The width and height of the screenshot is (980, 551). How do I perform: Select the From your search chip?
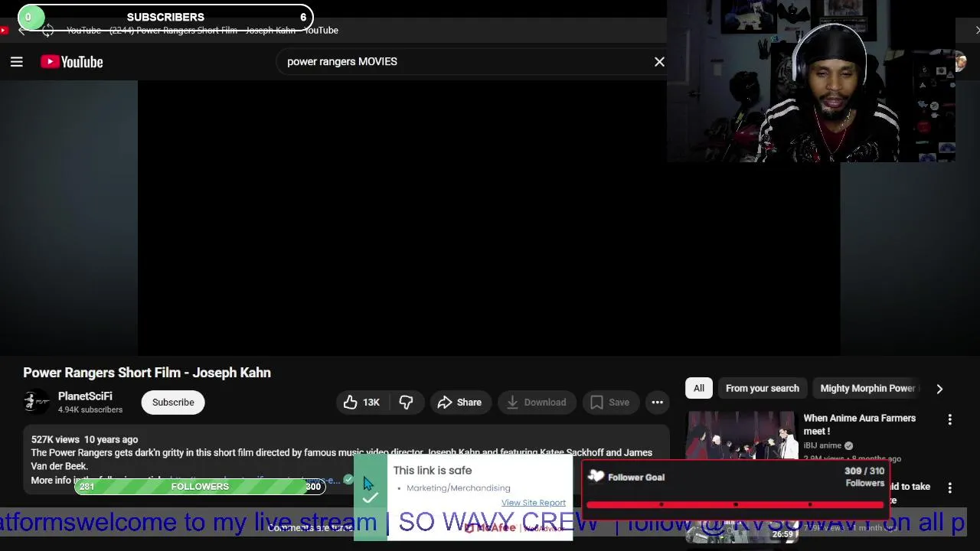coord(762,388)
